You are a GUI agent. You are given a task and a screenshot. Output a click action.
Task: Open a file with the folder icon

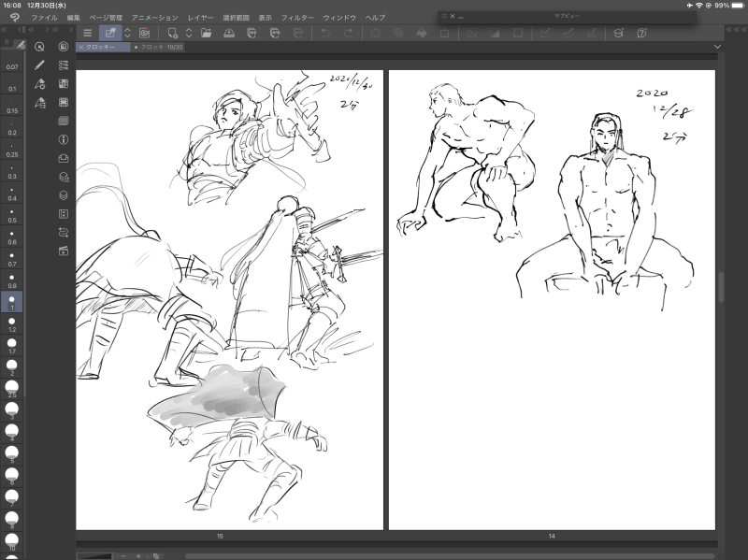click(x=206, y=33)
